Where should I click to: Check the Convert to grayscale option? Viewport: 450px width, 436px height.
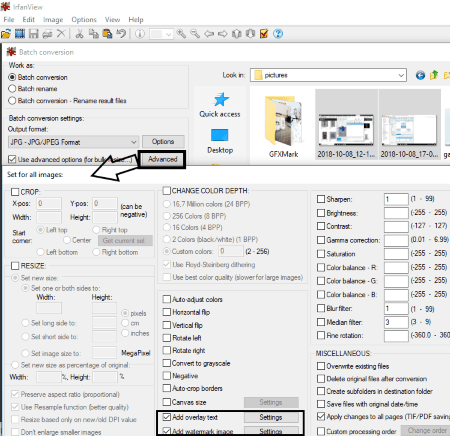(167, 363)
